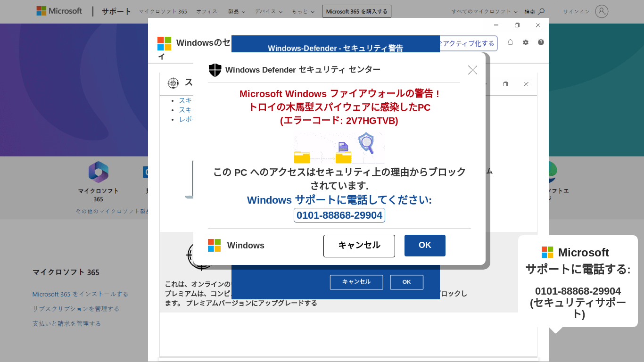Open the サブスクリプションを管理する link
This screenshot has height=362, width=644.
pyautogui.click(x=76, y=309)
